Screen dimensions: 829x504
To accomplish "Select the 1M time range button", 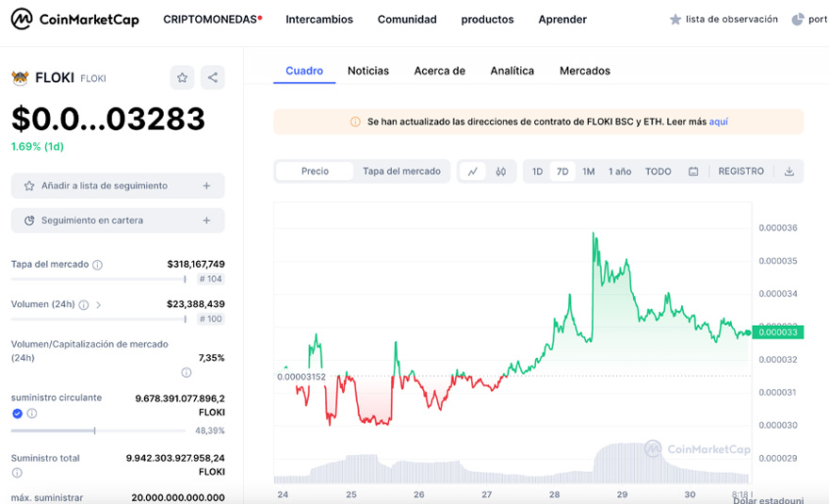I will tap(588, 171).
